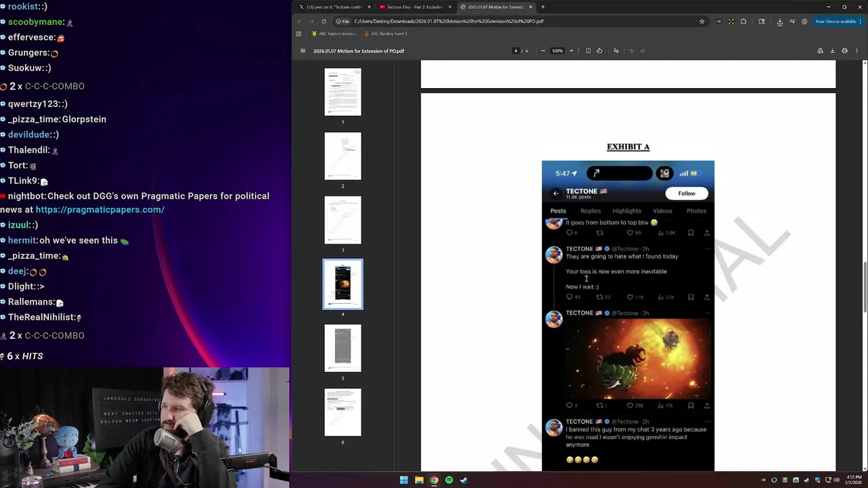Select page 2 thumbnail
The width and height of the screenshot is (868, 488).
(x=342, y=156)
